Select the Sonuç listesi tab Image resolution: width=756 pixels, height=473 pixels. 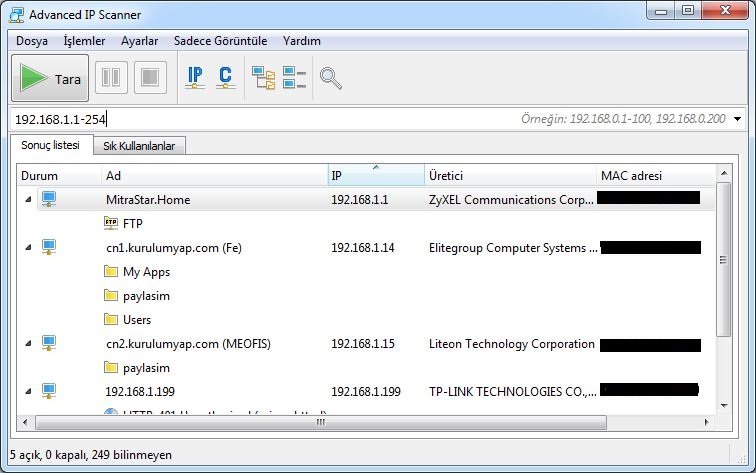pyautogui.click(x=50, y=145)
